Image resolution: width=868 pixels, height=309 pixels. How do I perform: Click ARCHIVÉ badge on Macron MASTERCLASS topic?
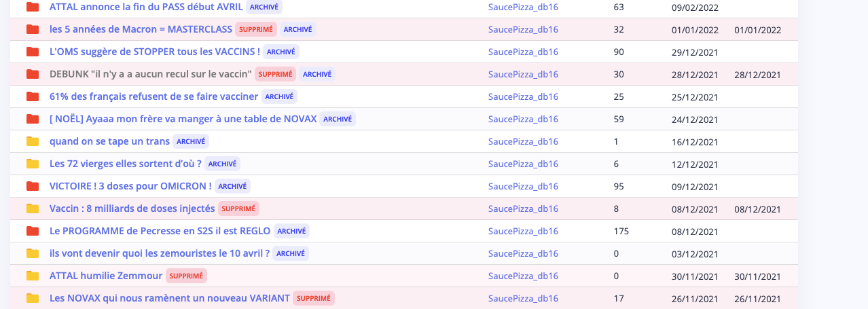tap(297, 29)
